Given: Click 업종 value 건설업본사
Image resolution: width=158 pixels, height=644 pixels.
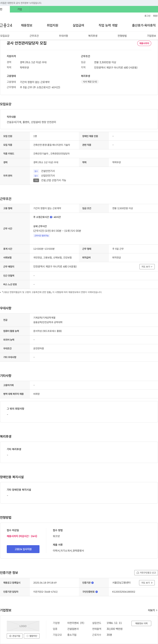Looking at the screenshot, I should [x=73, y=629].
